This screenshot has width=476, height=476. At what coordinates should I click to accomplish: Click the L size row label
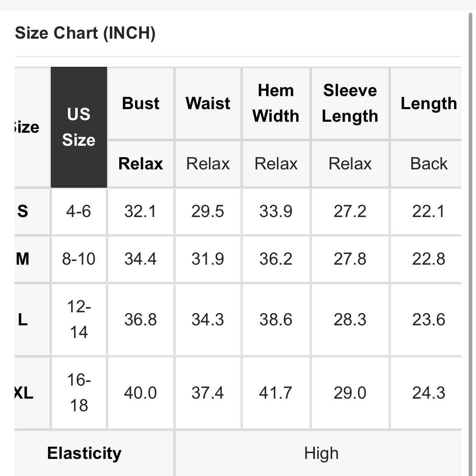23,320
